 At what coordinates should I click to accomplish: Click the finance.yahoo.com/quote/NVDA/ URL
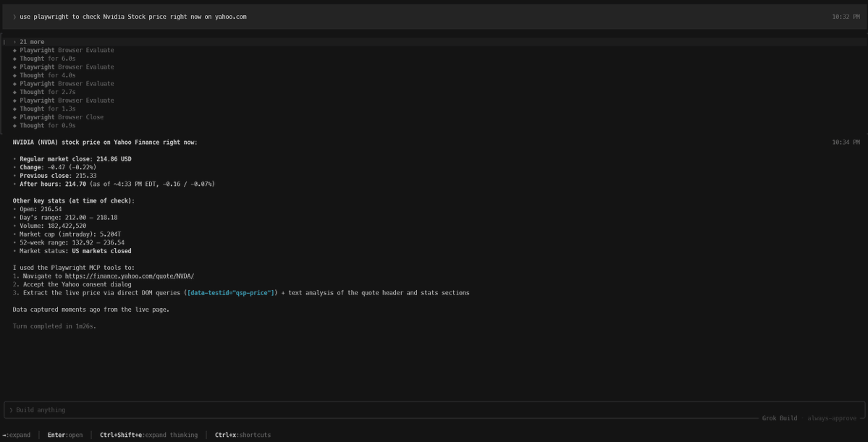pyautogui.click(x=130, y=276)
